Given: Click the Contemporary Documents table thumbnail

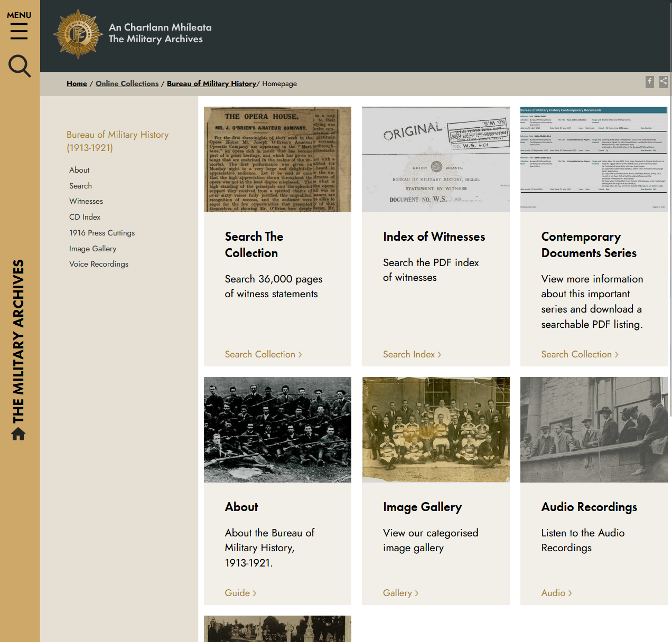Looking at the screenshot, I should click(594, 159).
